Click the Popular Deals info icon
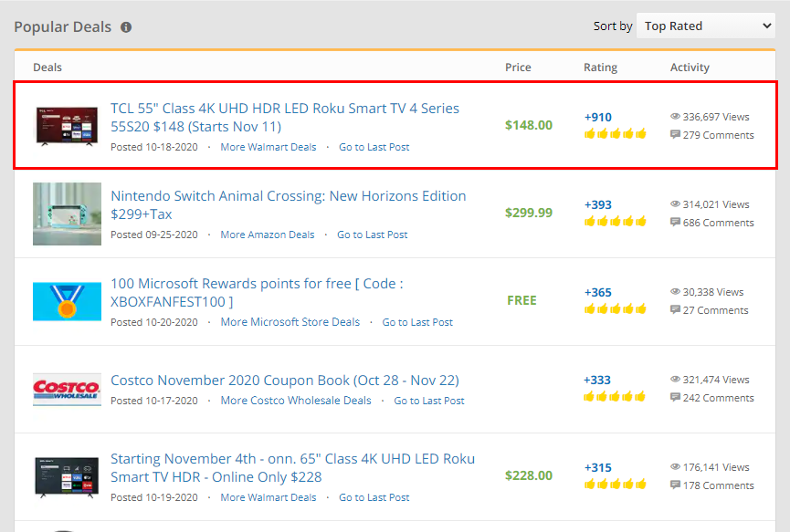Screen dimensions: 790x532 tap(126, 27)
